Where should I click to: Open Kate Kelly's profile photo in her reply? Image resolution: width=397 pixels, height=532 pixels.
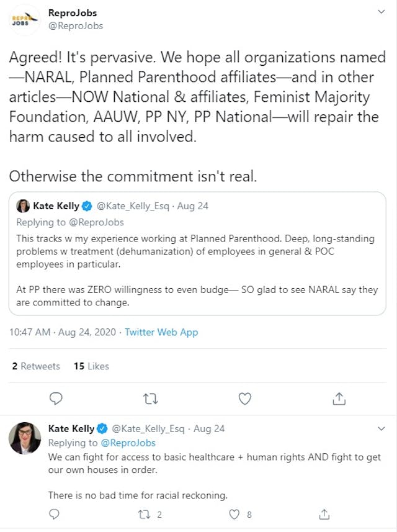(25, 435)
